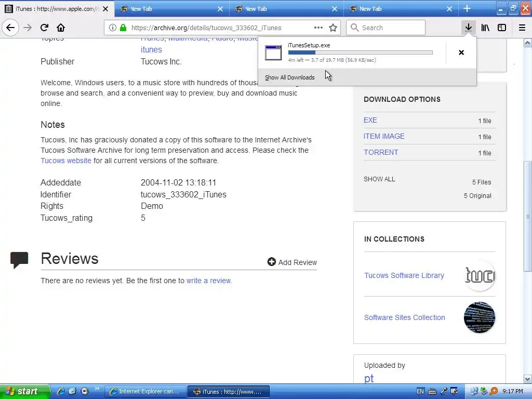
Task: Show sidebars toolbar button
Action: pyautogui.click(x=502, y=28)
